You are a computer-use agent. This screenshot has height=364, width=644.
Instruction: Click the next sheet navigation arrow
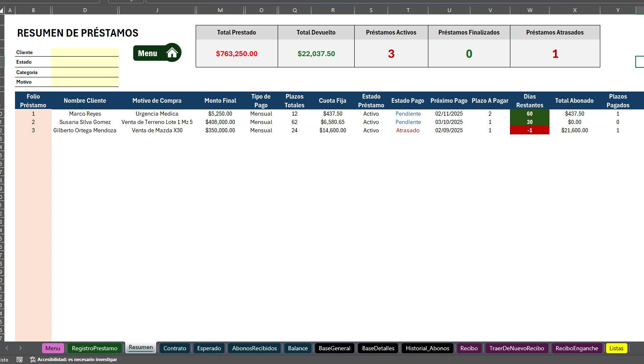click(x=20, y=348)
